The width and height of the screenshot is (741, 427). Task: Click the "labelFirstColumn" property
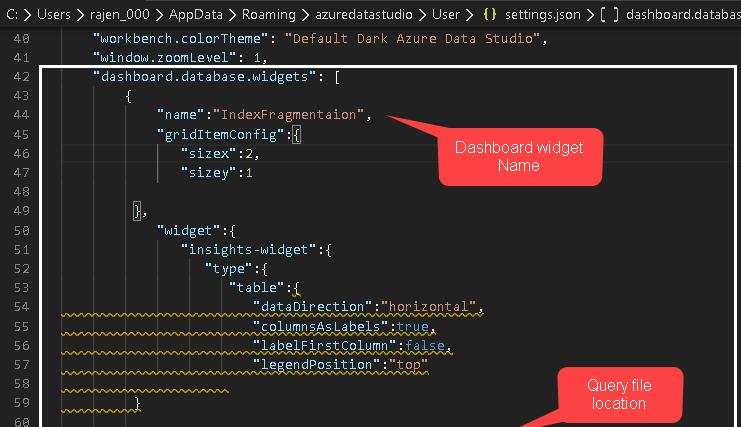(324, 346)
